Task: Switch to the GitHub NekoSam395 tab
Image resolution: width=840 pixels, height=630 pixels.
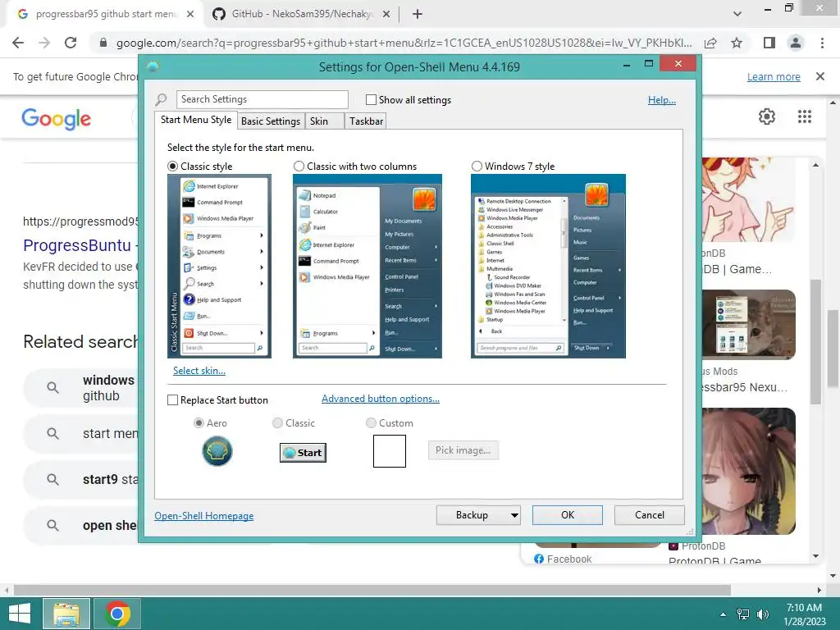Action: pyautogui.click(x=300, y=14)
